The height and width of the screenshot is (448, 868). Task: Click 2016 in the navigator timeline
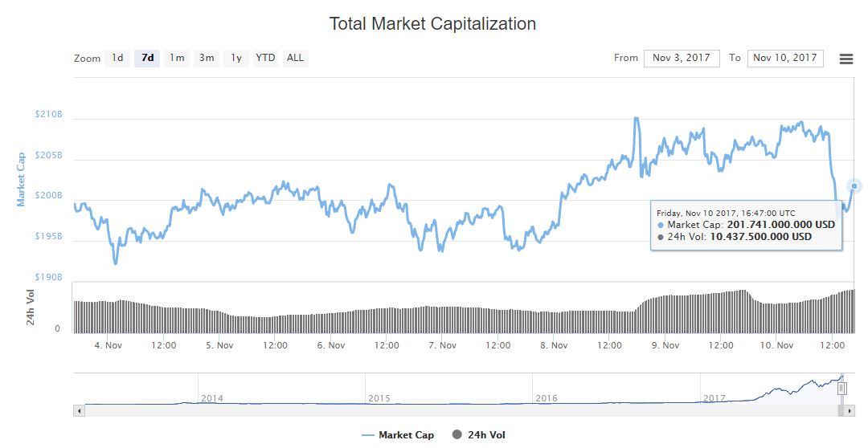click(x=547, y=397)
